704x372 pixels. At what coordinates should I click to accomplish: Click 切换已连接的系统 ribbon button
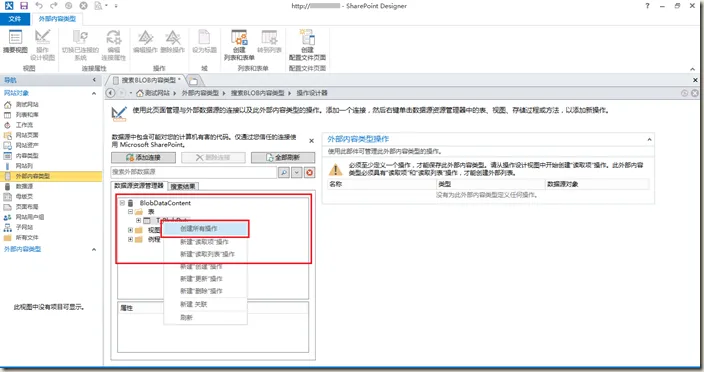coord(80,45)
